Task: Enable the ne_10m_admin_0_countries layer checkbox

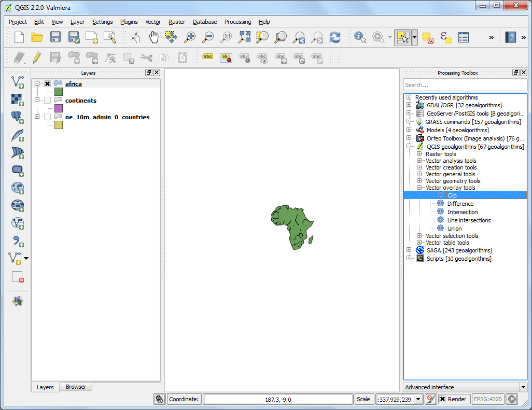Action: (48, 117)
